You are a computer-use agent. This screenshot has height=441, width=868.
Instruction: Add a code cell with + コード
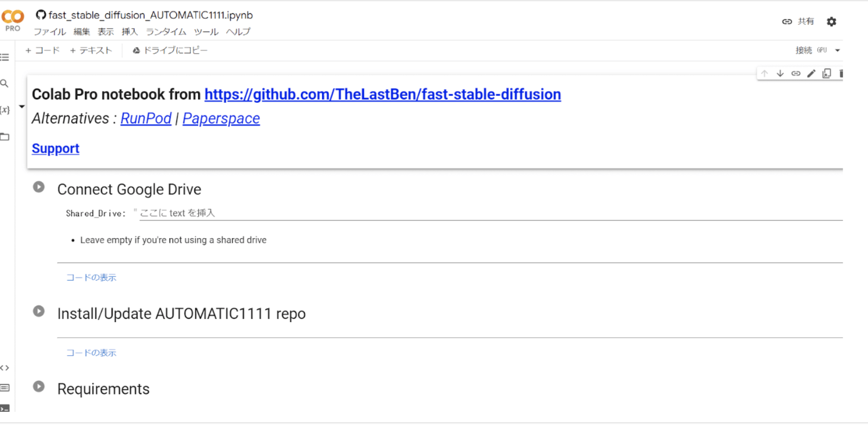pos(43,50)
